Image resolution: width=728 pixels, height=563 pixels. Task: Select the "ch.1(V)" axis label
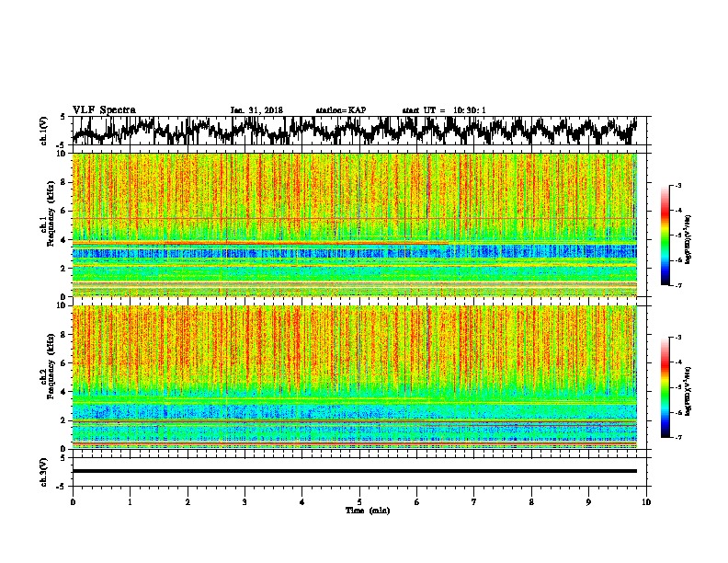tap(43, 131)
